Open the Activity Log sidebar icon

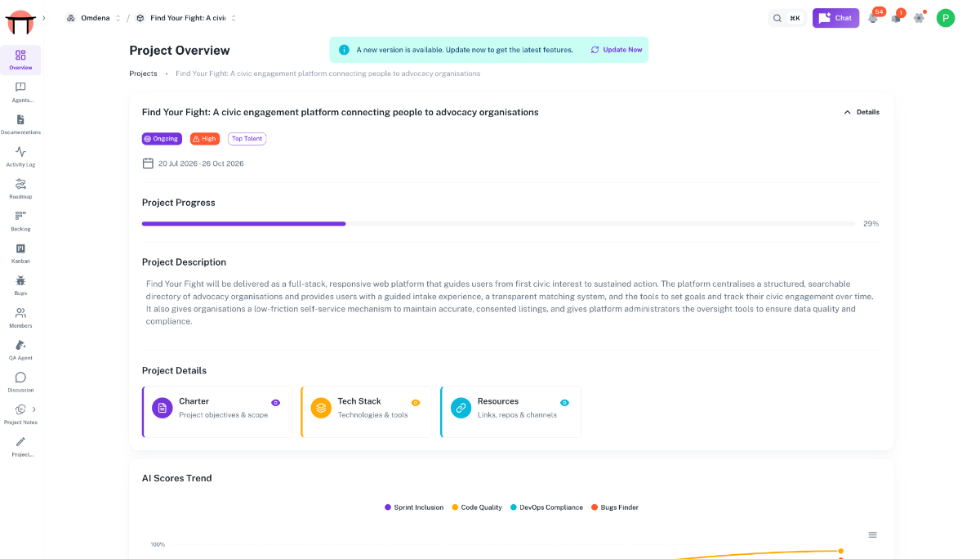[x=20, y=152]
